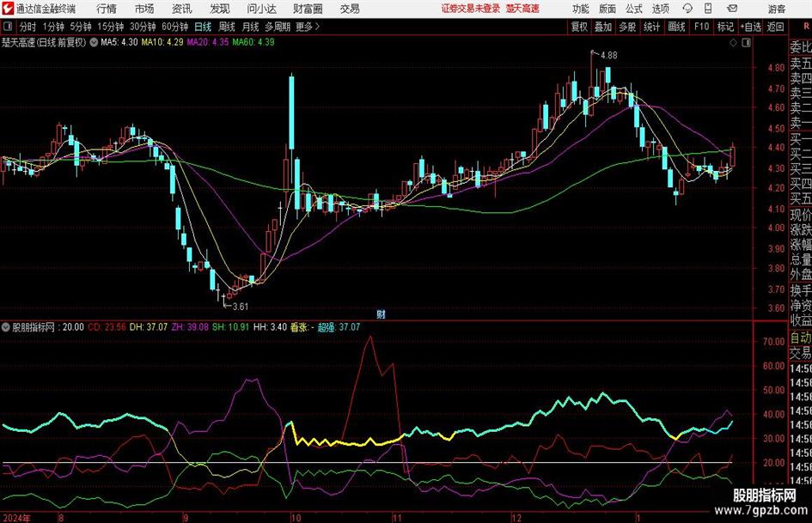Click +自选 to add to watchlist
Image resolution: width=812 pixels, height=523 pixels.
pos(751,27)
